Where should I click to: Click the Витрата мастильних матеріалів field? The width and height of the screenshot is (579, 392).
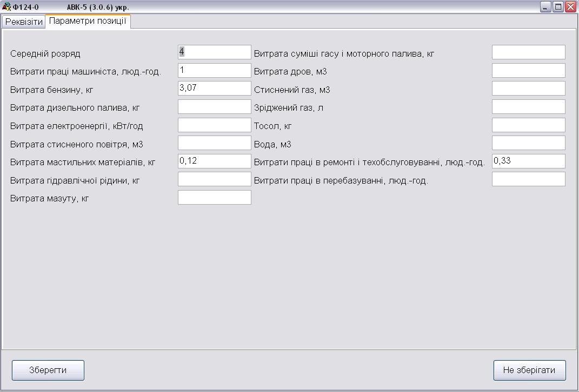coord(215,161)
